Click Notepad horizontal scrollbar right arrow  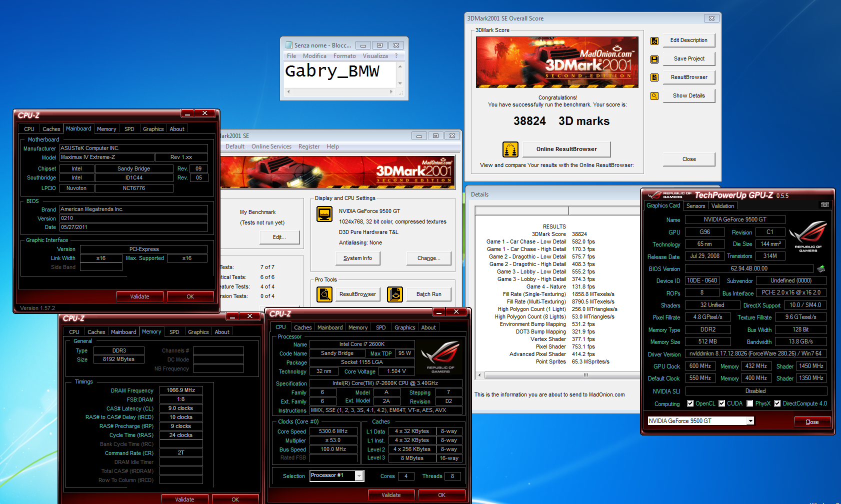point(391,92)
